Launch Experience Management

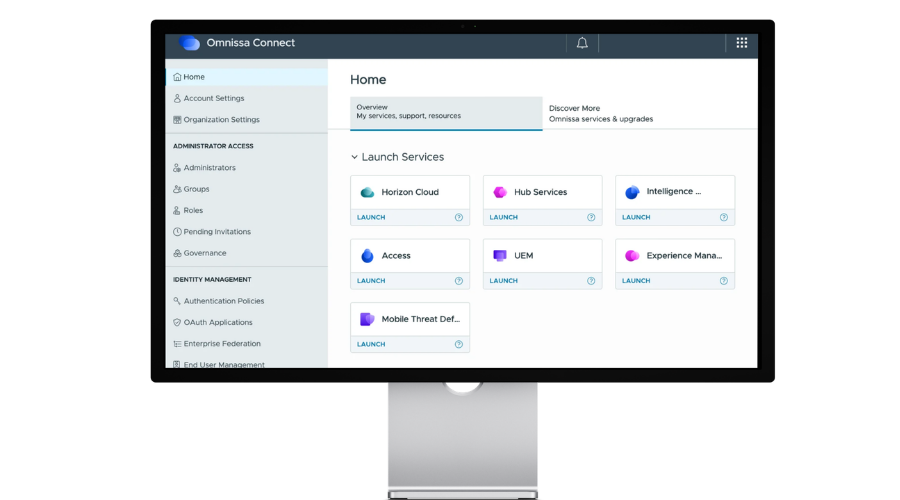pyautogui.click(x=636, y=281)
